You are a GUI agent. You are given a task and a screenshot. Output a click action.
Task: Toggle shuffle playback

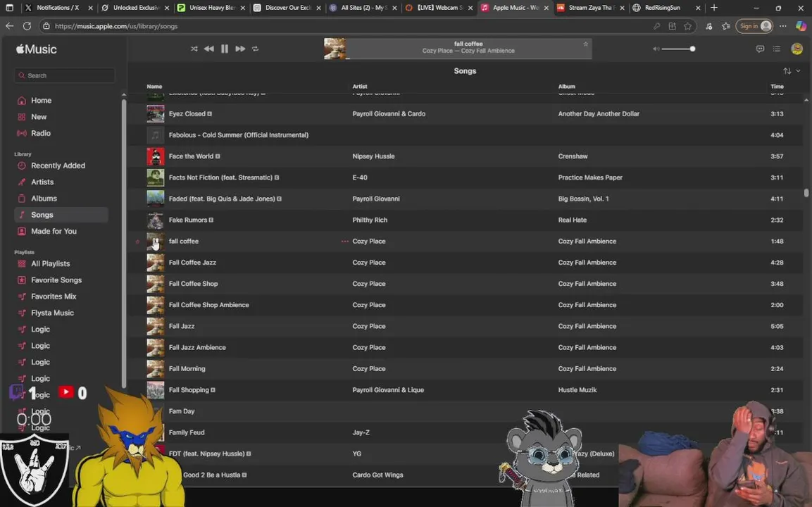pyautogui.click(x=194, y=49)
